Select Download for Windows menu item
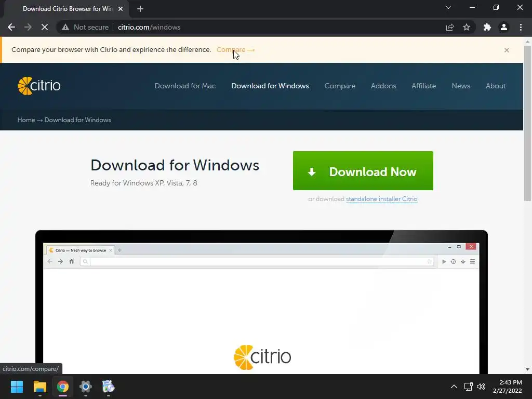This screenshot has height=399, width=532. [270, 86]
